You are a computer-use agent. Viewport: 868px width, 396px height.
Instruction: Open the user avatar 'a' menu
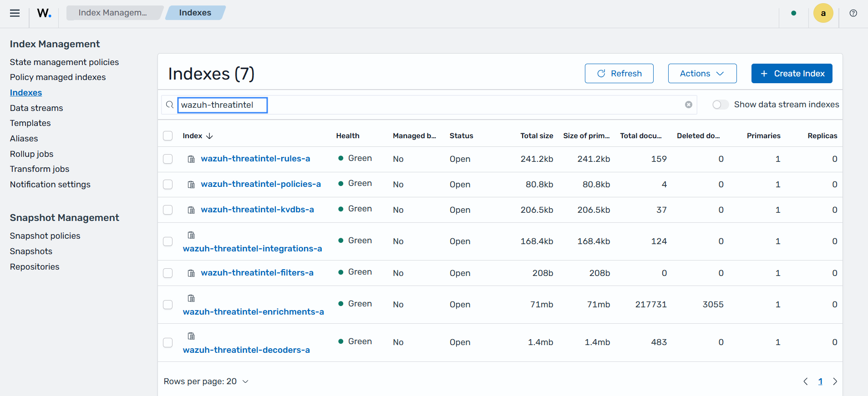coord(823,13)
